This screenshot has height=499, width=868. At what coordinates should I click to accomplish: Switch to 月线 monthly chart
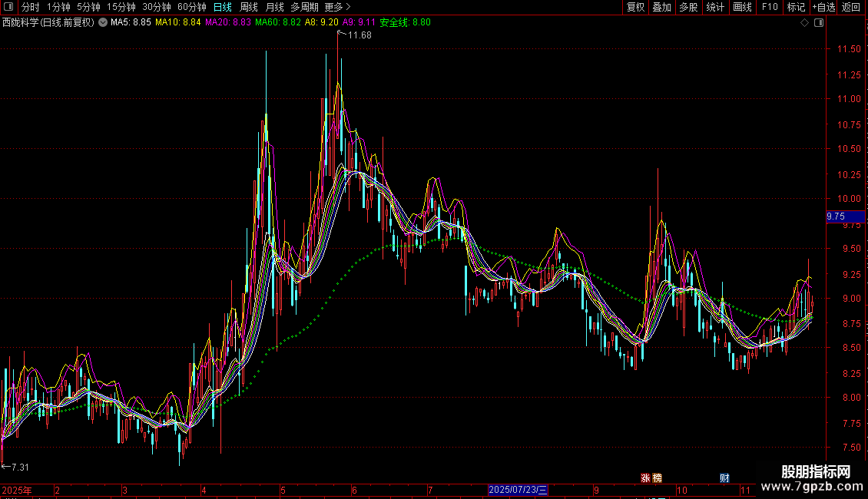(274, 7)
